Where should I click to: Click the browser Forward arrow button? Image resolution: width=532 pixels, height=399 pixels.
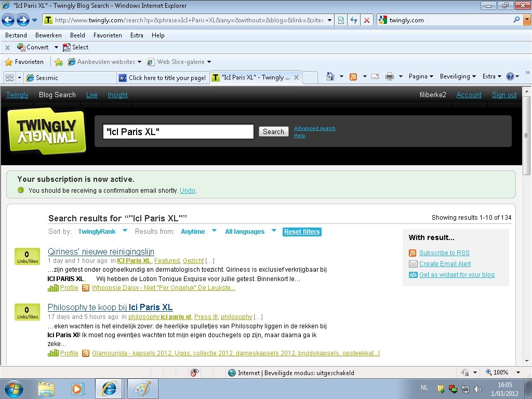23,20
